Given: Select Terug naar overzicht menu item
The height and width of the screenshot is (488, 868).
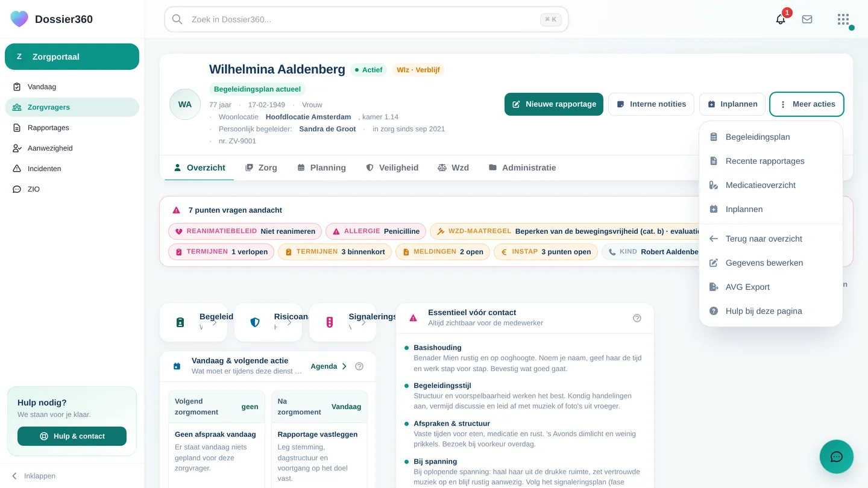Looking at the screenshot, I should pos(771,239).
